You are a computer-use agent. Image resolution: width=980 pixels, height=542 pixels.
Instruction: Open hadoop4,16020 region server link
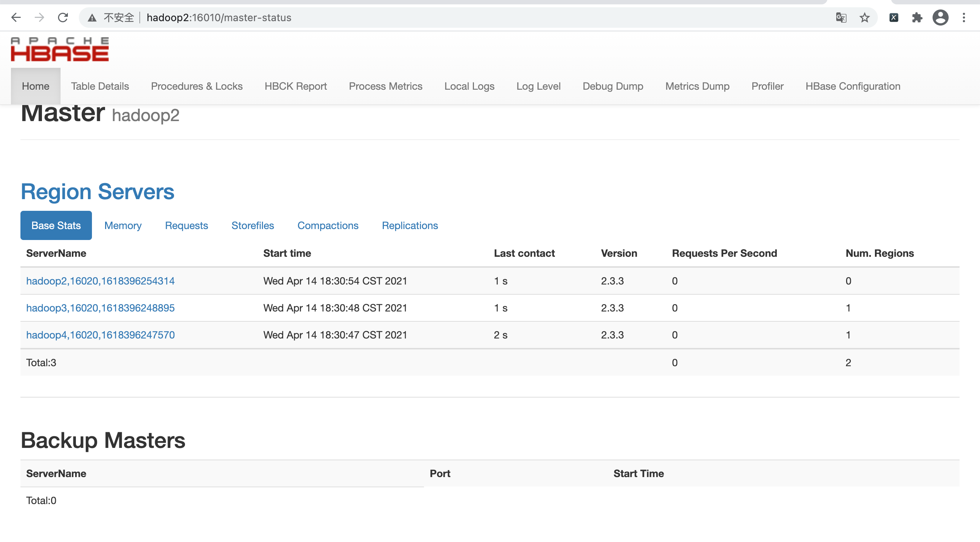tap(100, 335)
